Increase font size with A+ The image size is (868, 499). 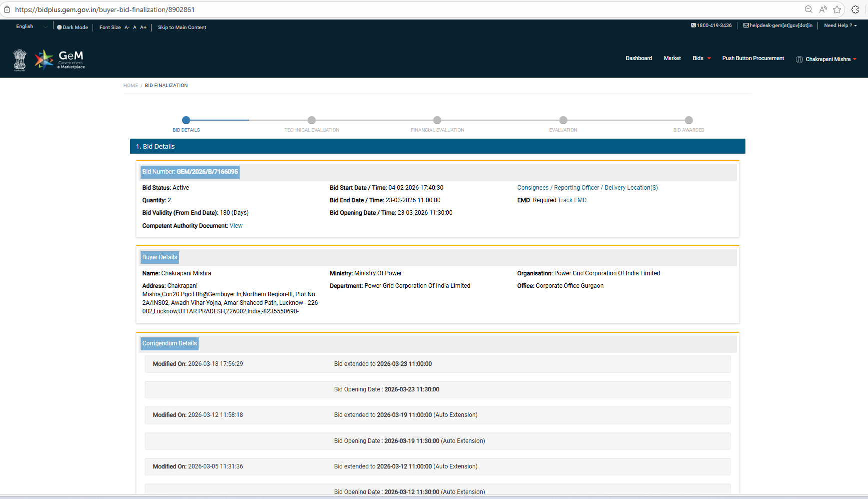pos(143,28)
